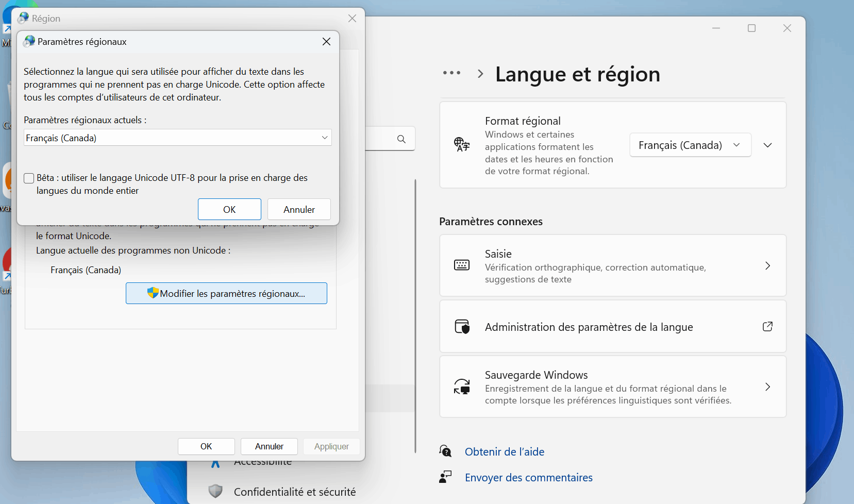
Task: Close the Région window
Action: [x=352, y=19]
